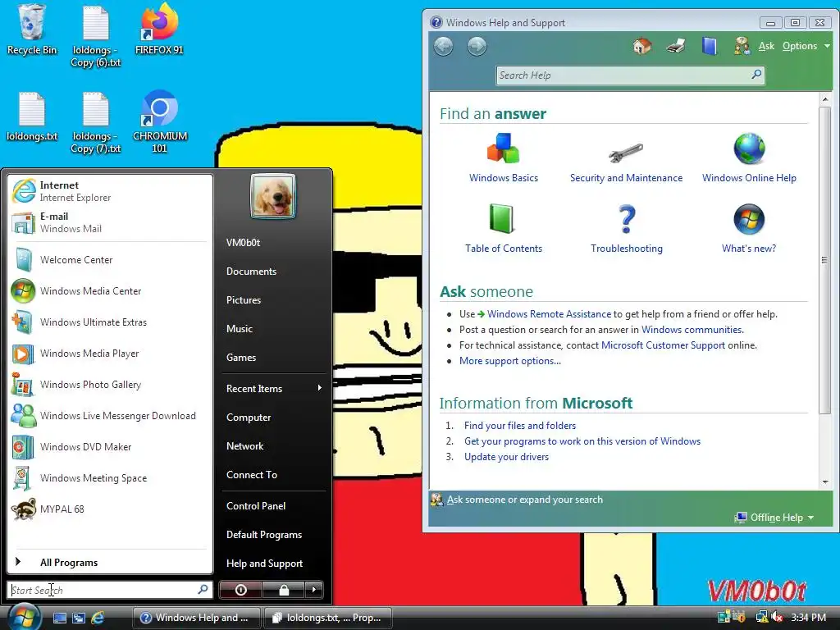Viewport: 840px width, 630px height.
Task: Open the Options dropdown in Help
Action: [x=806, y=46]
